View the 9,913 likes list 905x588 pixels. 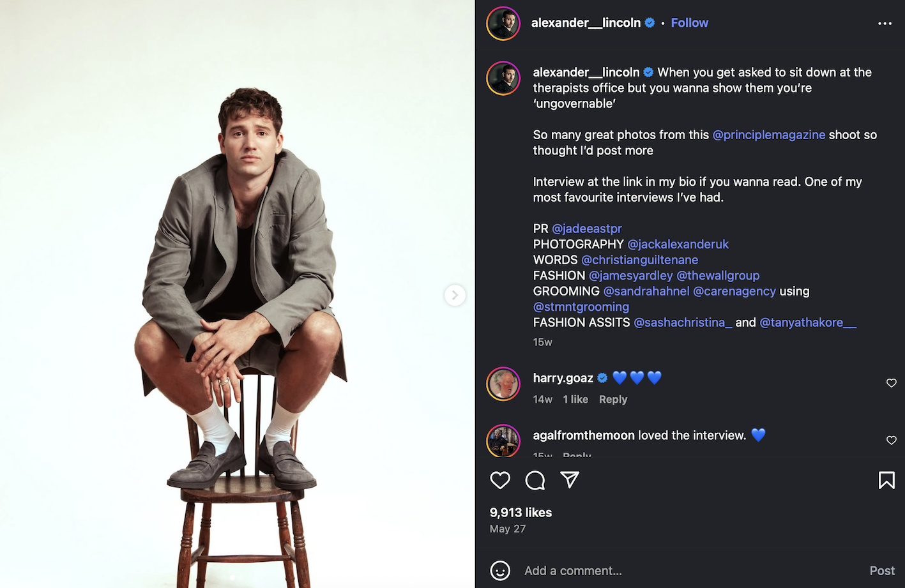521,513
